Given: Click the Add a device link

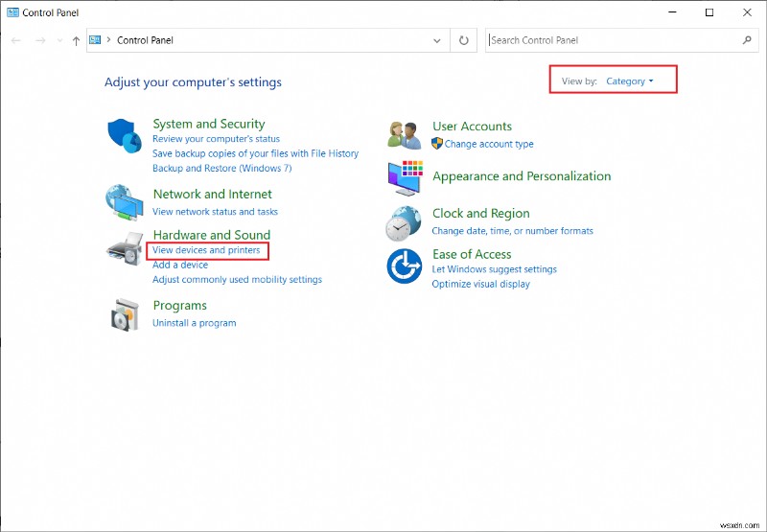Looking at the screenshot, I should 180,265.
